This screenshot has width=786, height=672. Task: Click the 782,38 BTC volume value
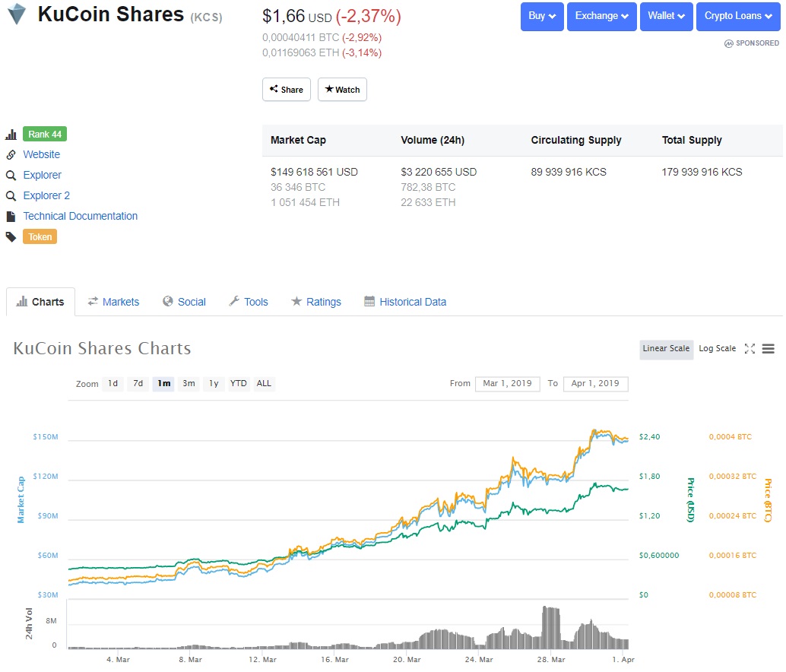428,188
